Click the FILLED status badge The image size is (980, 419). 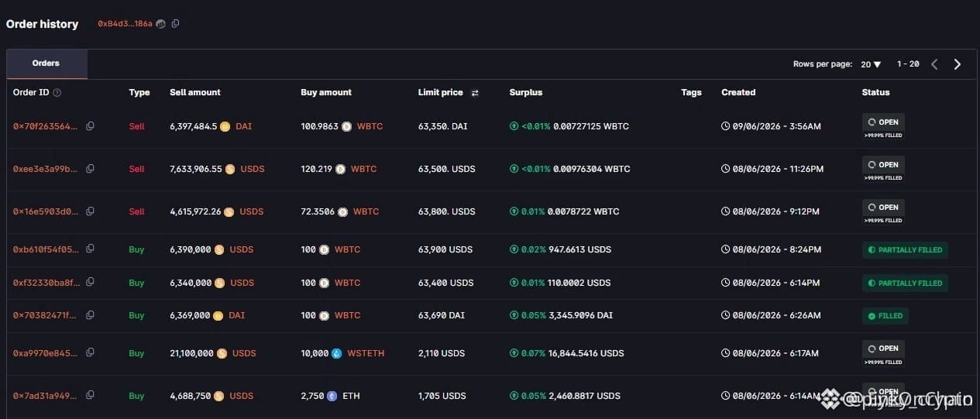pos(885,316)
